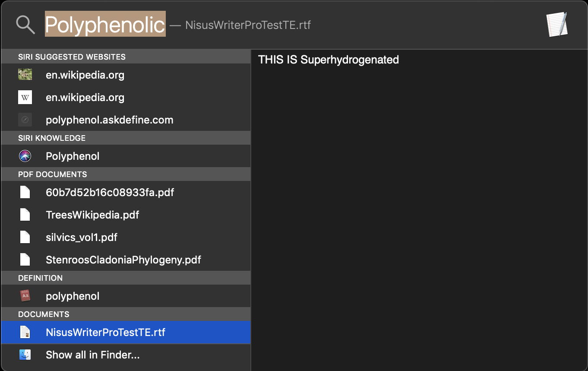588x371 pixels.
Task: Select the polyphenol dictionary definition
Action: click(x=73, y=296)
